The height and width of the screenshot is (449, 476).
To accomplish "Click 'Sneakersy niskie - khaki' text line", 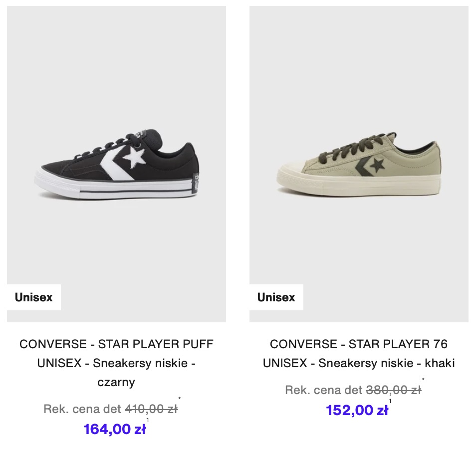I will tap(387, 363).
